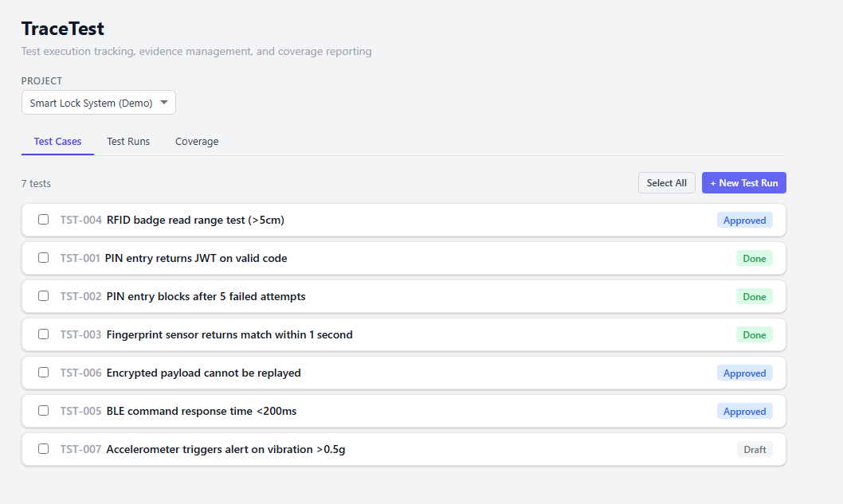843x504 pixels.
Task: Click the test execution tracking subtitle text
Action: pyautogui.click(x=196, y=51)
